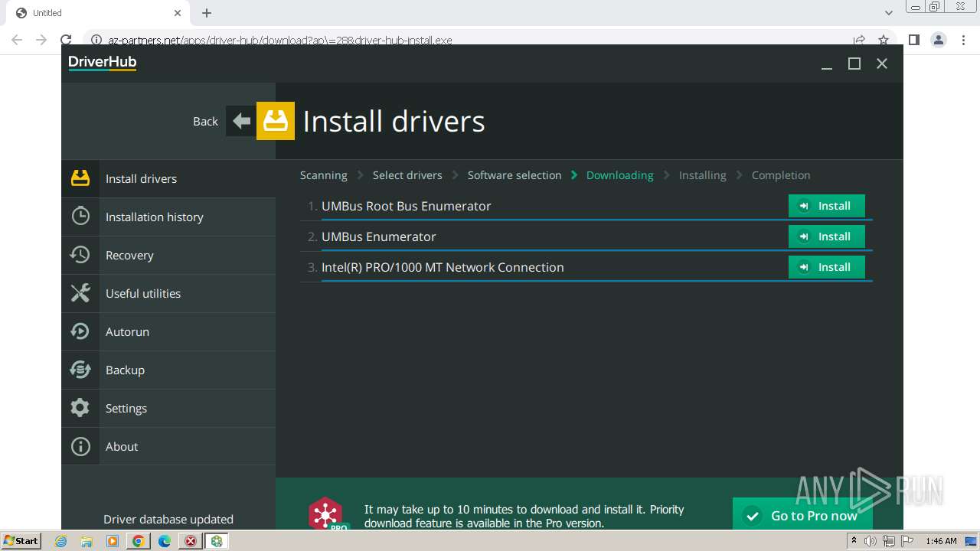The height and width of the screenshot is (551, 980).
Task: Click the Back arrow icon
Action: point(241,121)
